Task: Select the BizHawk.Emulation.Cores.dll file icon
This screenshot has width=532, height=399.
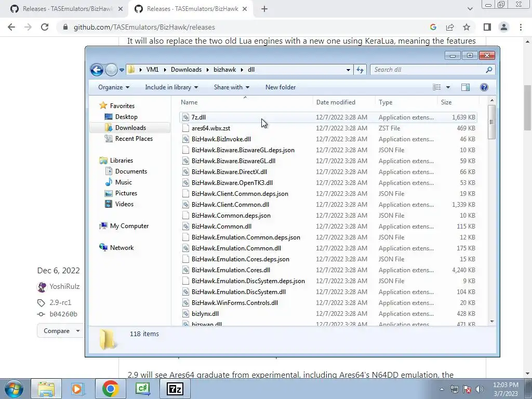Action: coord(185,270)
